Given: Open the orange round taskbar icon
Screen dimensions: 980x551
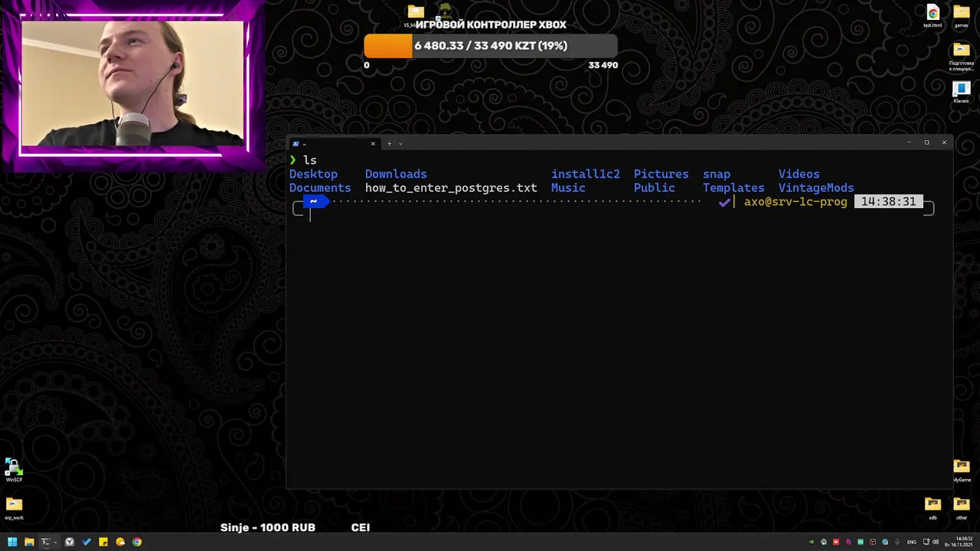Looking at the screenshot, I should point(120,542).
